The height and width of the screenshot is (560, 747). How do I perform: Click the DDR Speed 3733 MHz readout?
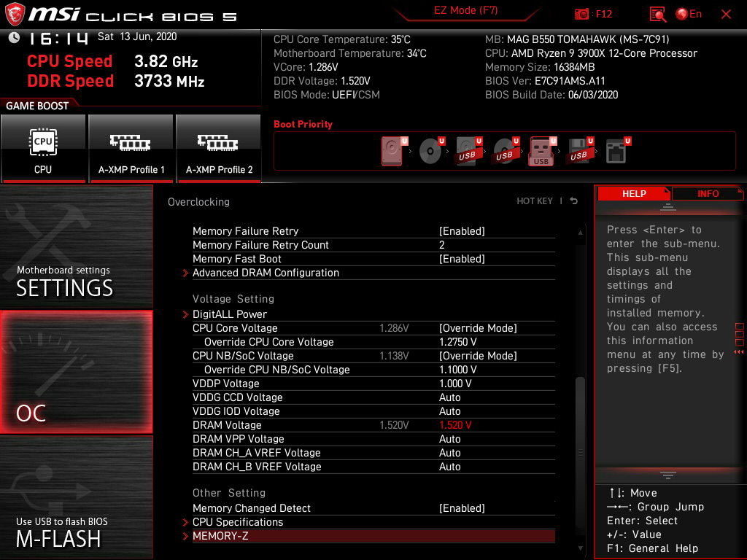(x=116, y=81)
